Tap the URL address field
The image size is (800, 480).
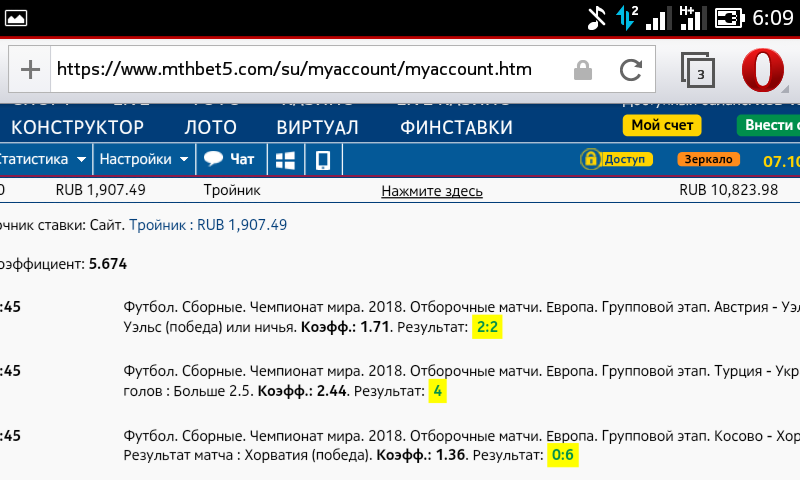[x=300, y=70]
